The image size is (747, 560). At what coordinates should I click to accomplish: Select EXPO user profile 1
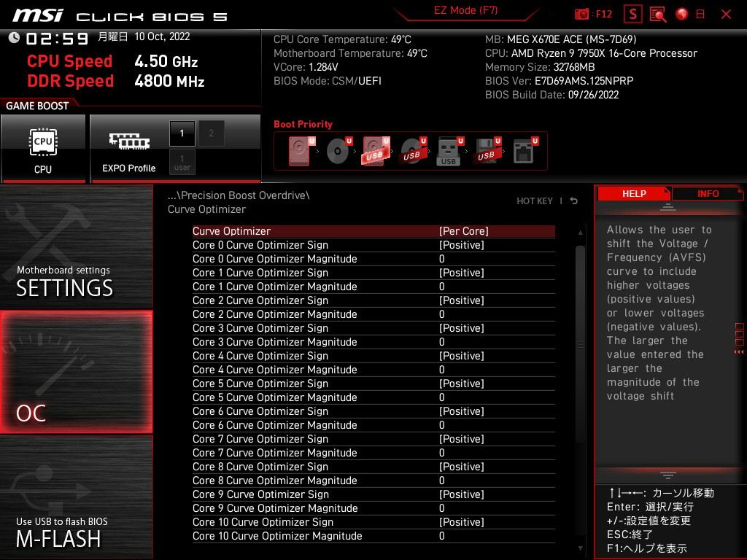(182, 162)
